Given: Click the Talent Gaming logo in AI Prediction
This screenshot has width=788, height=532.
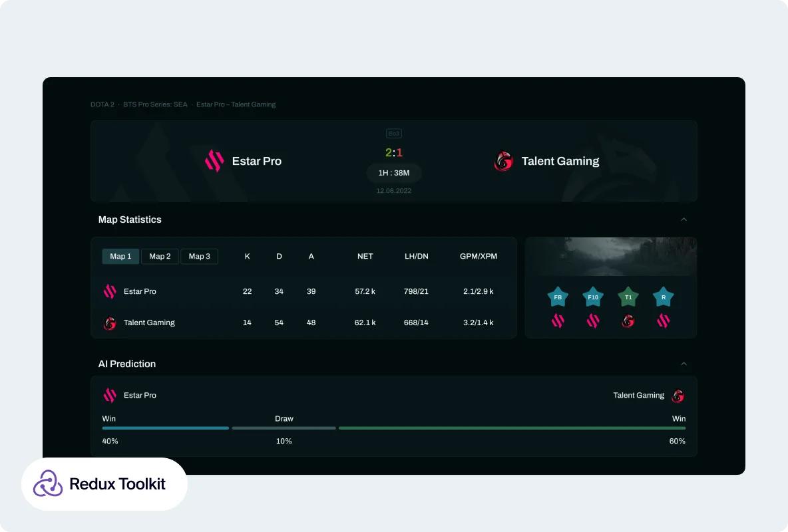Looking at the screenshot, I should point(678,396).
